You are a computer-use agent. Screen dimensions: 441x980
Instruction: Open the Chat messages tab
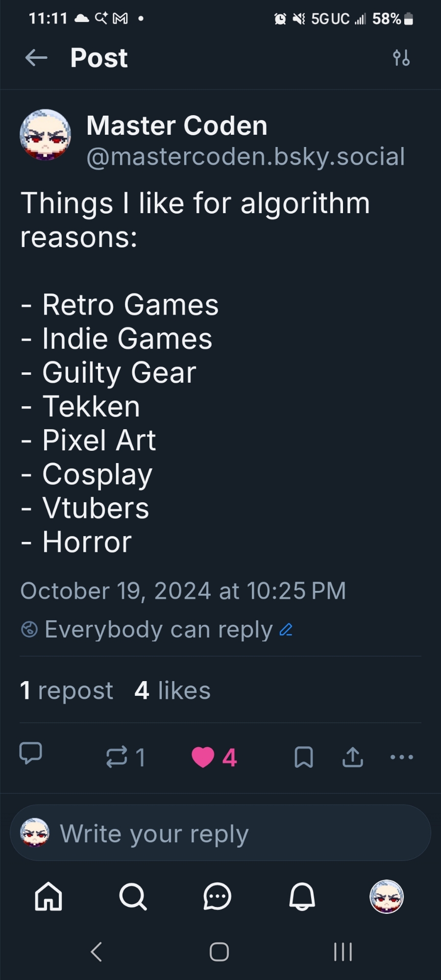217,897
